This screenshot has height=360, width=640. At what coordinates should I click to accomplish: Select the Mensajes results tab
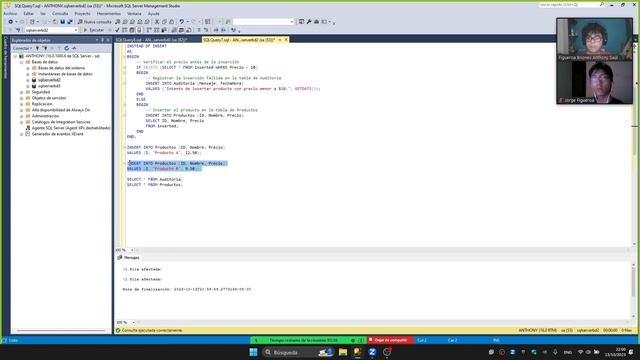coord(128,258)
